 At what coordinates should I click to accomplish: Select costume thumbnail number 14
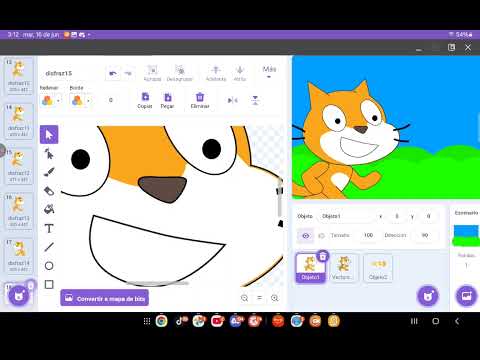tap(19, 121)
